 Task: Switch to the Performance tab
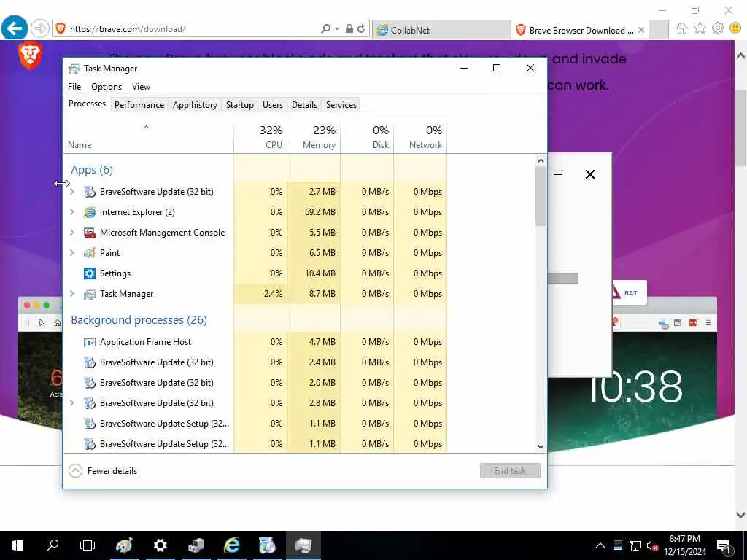tap(139, 105)
